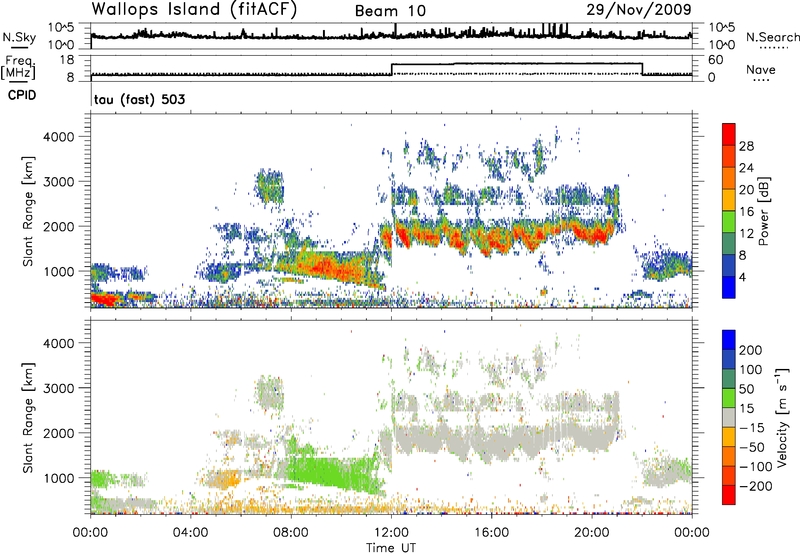Screen dimensions: 800x554
Task: Click the 'Time UT' axis label
Action: click(391, 548)
